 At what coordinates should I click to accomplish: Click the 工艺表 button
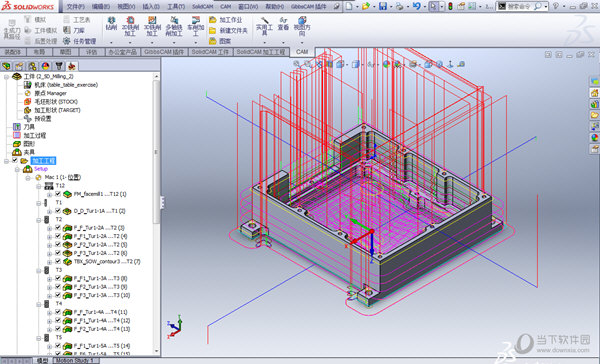[77, 20]
